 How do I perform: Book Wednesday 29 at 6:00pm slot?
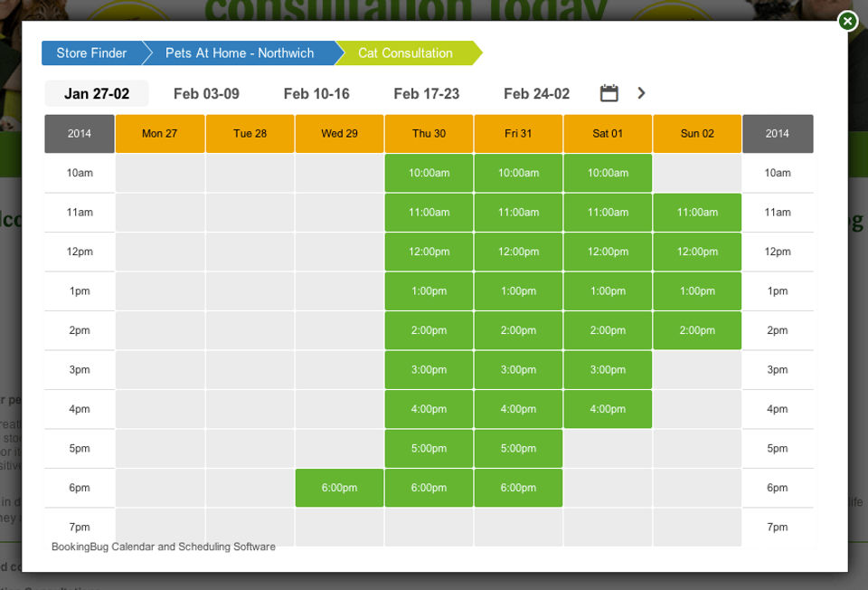click(x=339, y=488)
